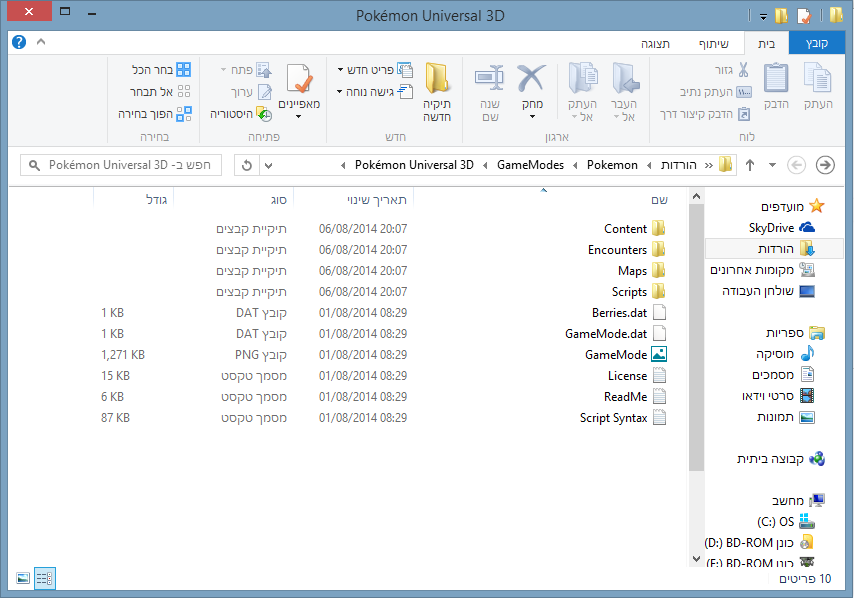Expand the hidden breadcrumb chevron «

click(x=708, y=165)
